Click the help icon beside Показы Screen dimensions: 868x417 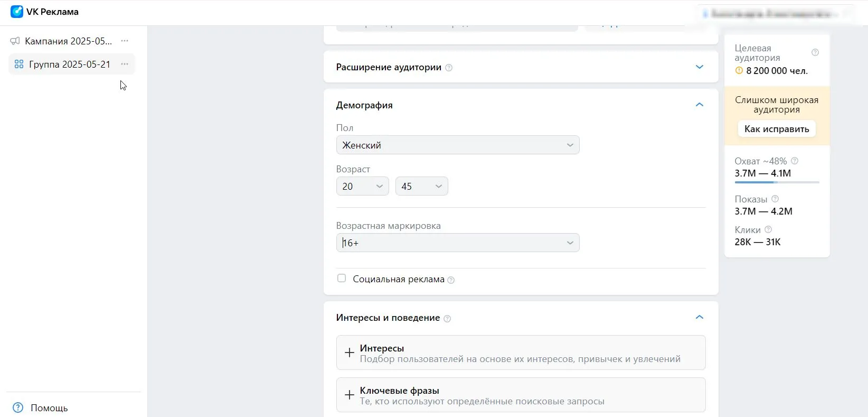pos(775,199)
